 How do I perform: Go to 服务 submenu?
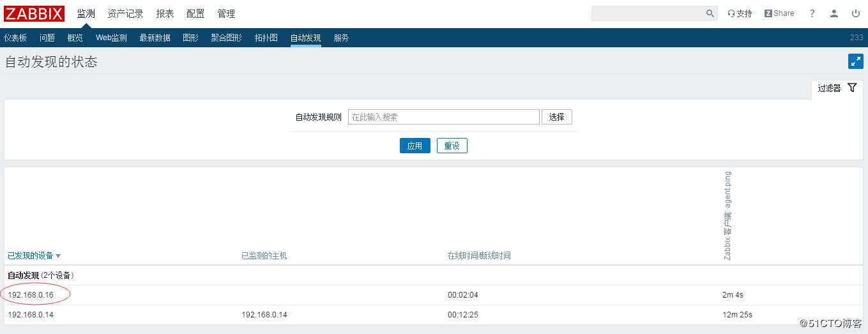[x=341, y=38]
